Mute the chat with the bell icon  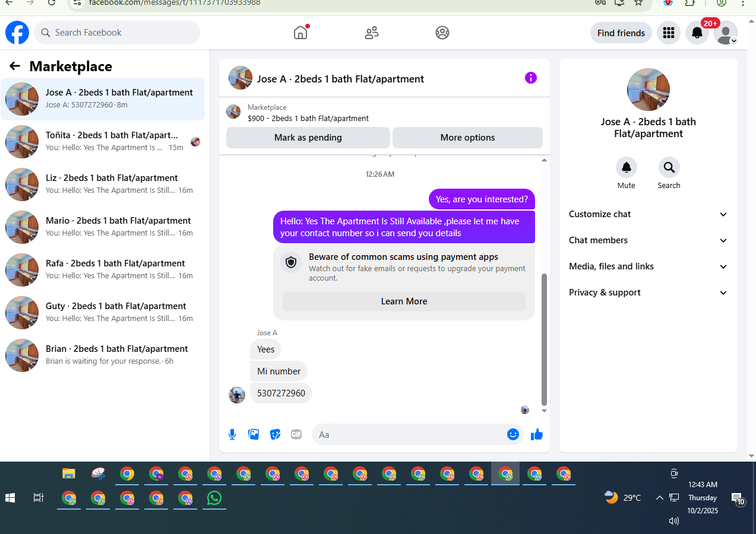coord(627,167)
